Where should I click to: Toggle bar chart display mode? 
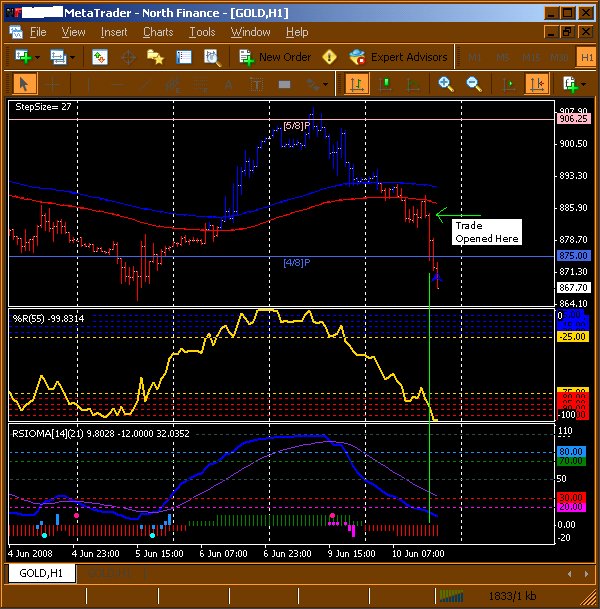pyautogui.click(x=357, y=84)
